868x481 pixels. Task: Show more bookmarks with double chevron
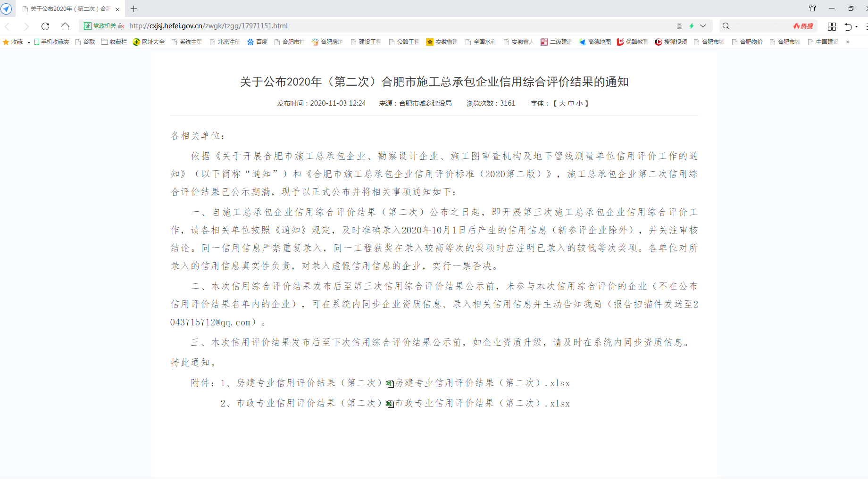848,42
